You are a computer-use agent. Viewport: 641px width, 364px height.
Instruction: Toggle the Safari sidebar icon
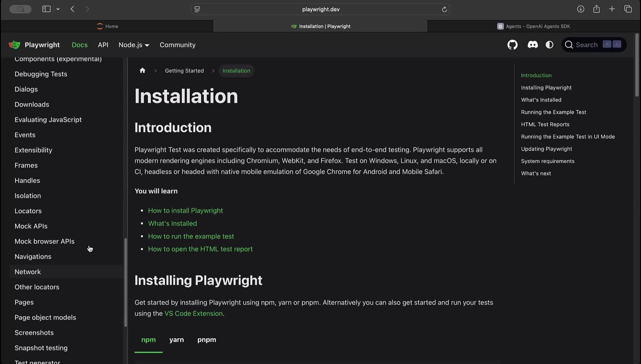[46, 9]
